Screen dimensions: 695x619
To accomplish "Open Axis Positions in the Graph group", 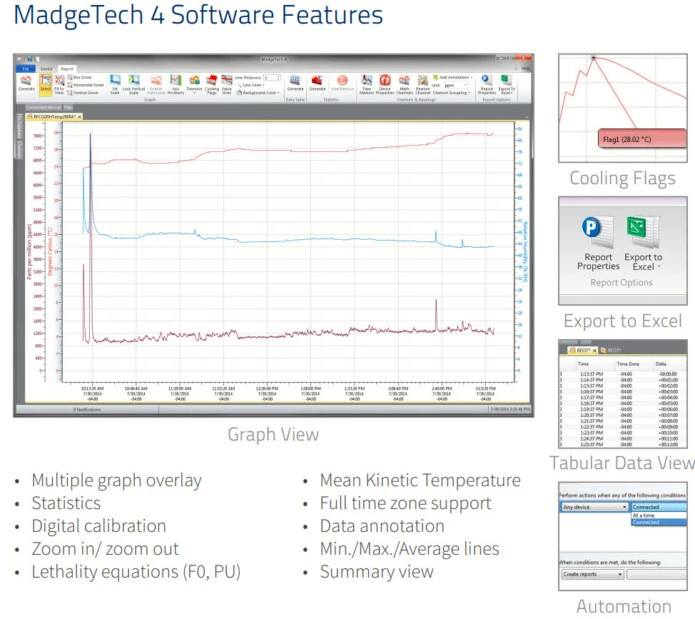I will pos(176,82).
